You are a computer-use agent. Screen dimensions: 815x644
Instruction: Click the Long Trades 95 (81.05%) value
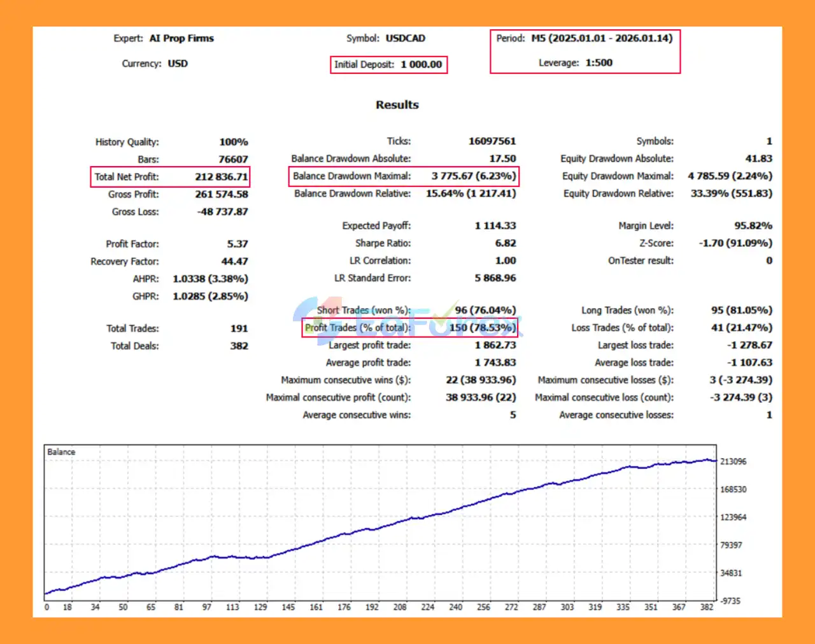coord(741,311)
